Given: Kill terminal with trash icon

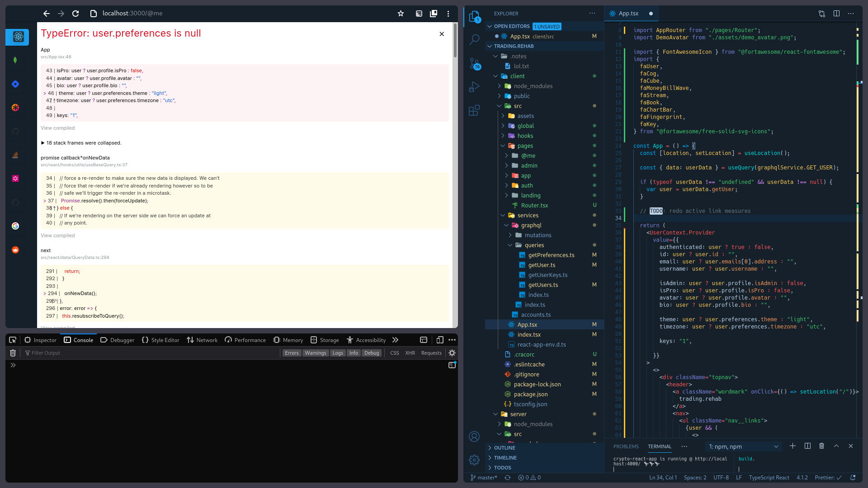Looking at the screenshot, I should coord(821,446).
